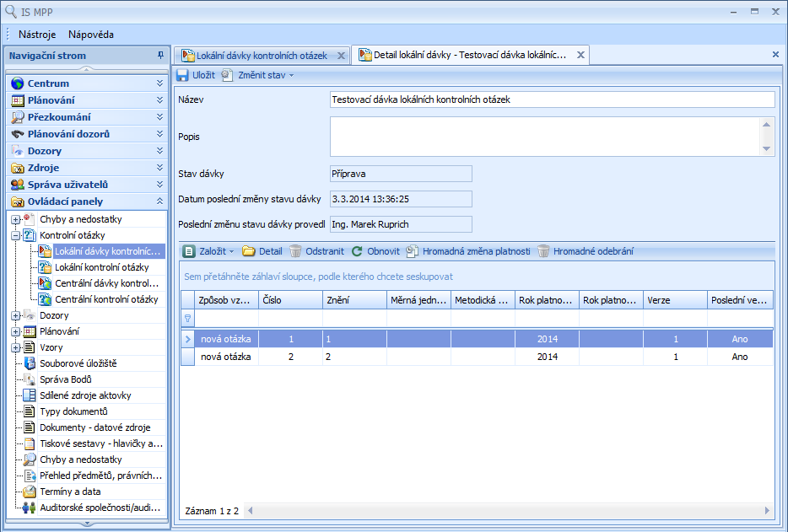Click Hromadná změna platnosti button label

click(477, 251)
